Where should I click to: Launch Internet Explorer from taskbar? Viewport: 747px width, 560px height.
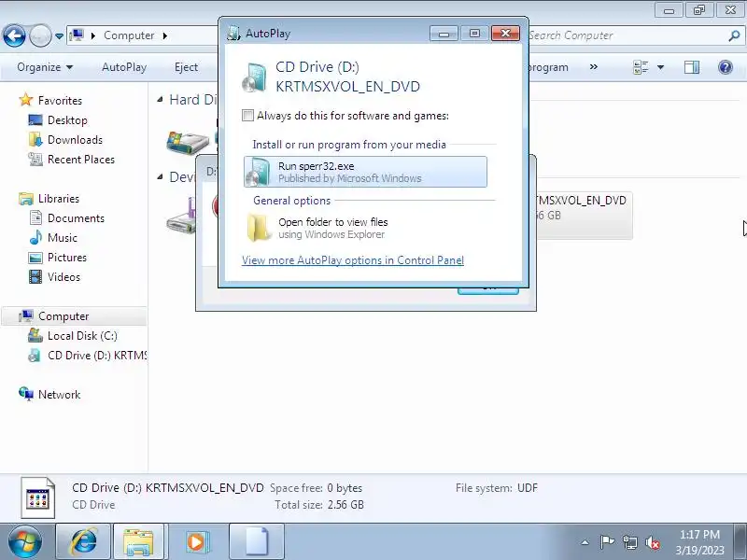[x=83, y=542]
